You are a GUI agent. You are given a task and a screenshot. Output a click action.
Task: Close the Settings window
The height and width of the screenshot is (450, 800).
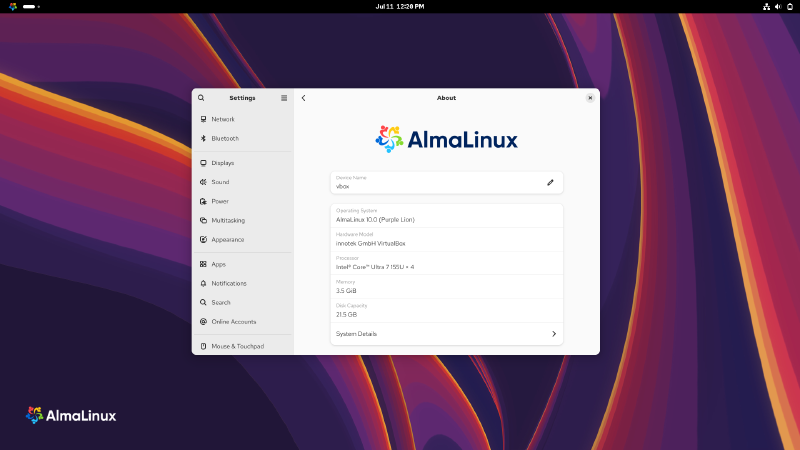[x=590, y=98]
